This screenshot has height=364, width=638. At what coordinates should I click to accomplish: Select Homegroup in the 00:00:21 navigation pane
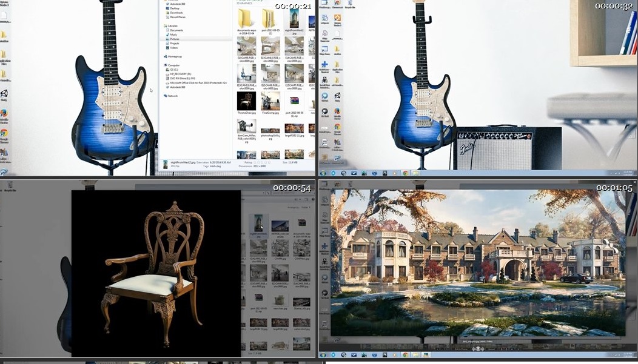pyautogui.click(x=174, y=56)
